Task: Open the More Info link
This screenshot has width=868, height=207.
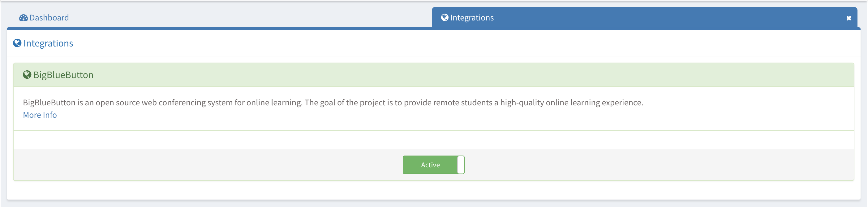Action: [x=40, y=115]
